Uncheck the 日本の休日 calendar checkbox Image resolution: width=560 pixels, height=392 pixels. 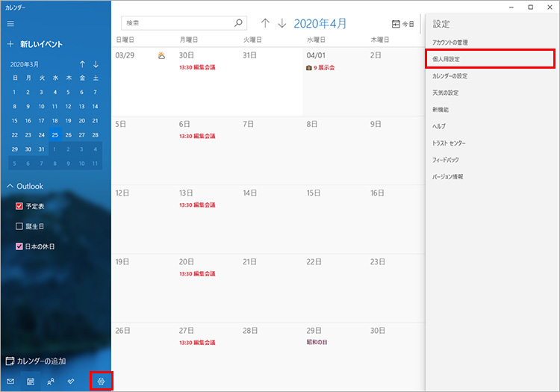(x=19, y=246)
